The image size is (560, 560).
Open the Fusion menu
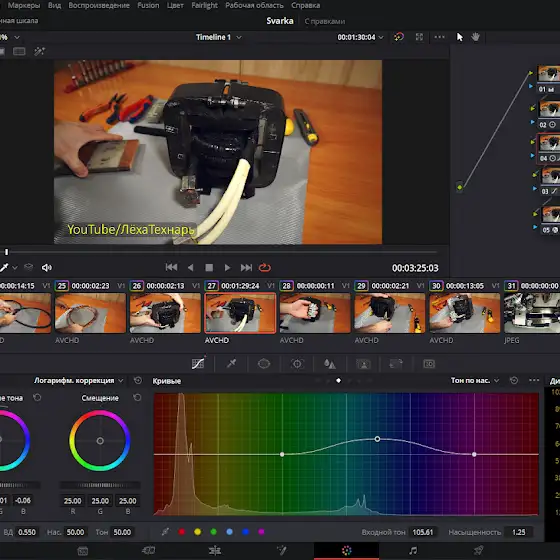click(148, 5)
